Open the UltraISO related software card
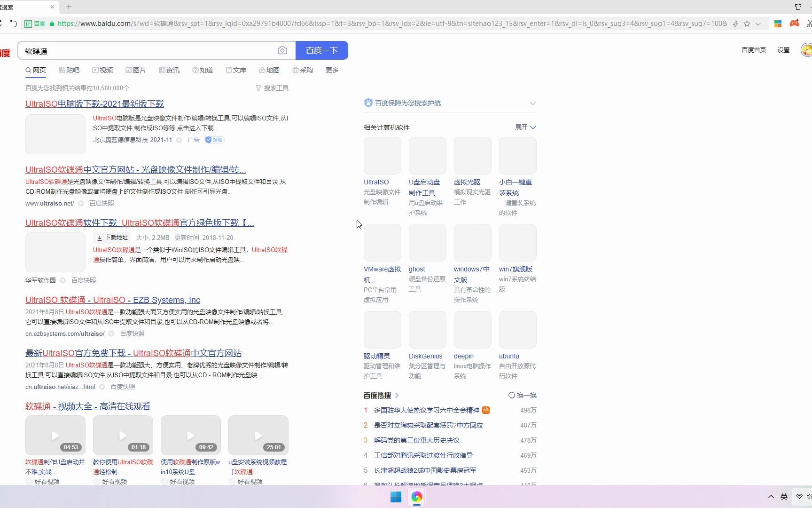Image resolution: width=812 pixels, height=508 pixels. pos(383,156)
